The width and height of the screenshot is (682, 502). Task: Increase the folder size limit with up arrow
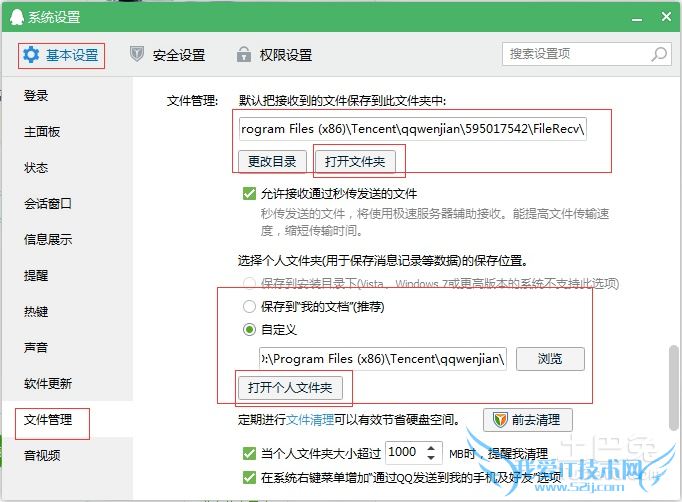tap(431, 448)
